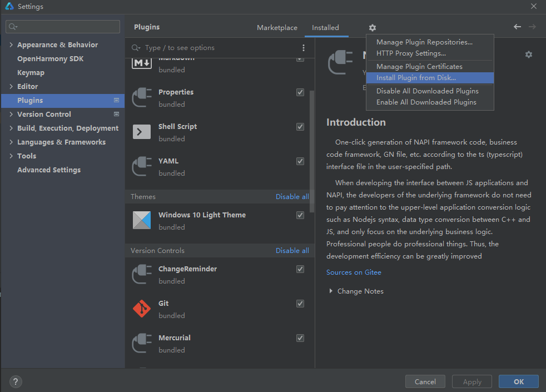
Task: Click the Git plugin icon
Action: pyautogui.click(x=142, y=309)
